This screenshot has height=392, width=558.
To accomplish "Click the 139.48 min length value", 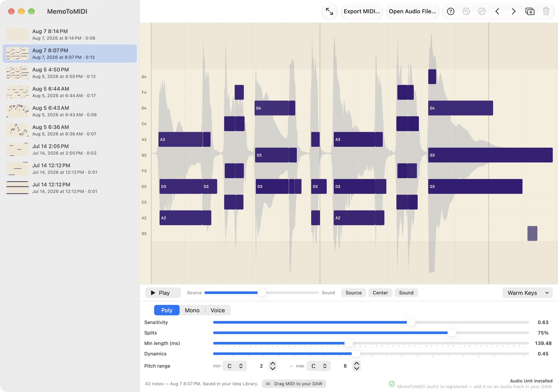I will (x=543, y=343).
